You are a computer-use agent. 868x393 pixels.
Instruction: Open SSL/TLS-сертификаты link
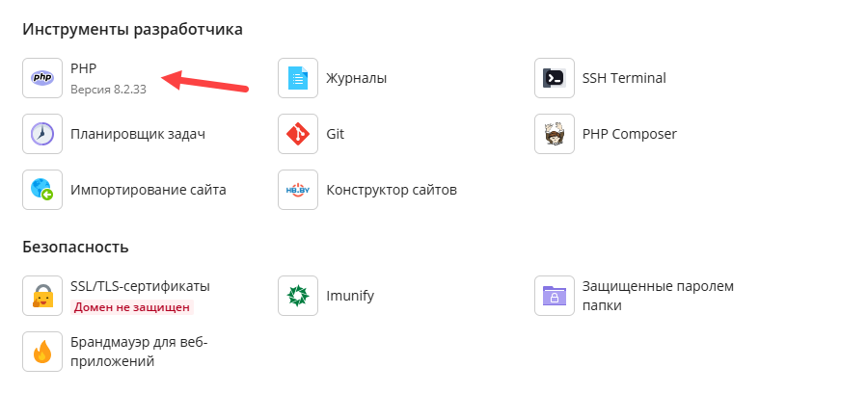pyautogui.click(x=140, y=286)
